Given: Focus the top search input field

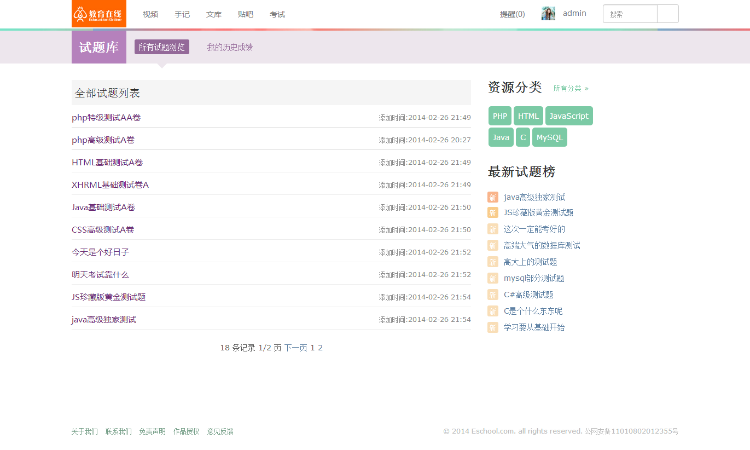Looking at the screenshot, I should [630, 14].
